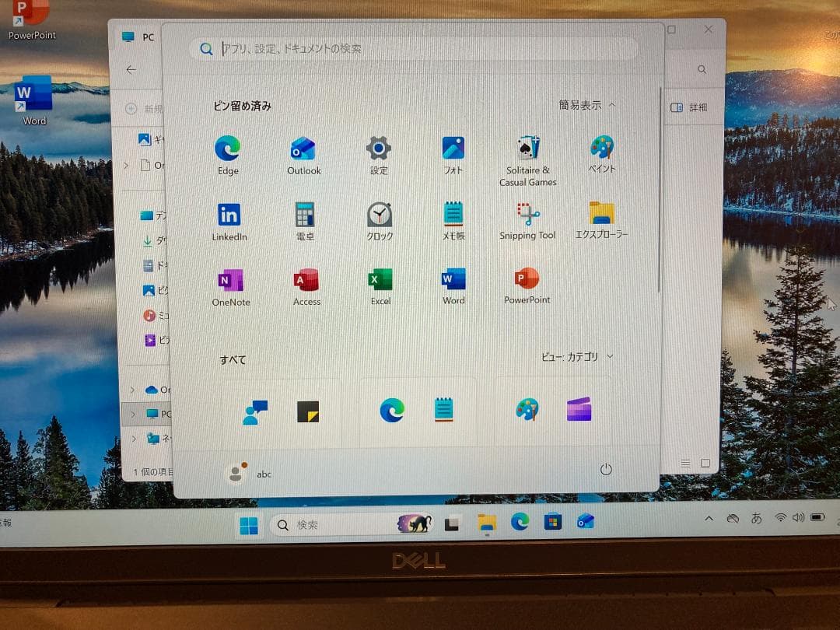Switch Explorer to details list view
This screenshot has height=630, width=840.
coord(685,464)
